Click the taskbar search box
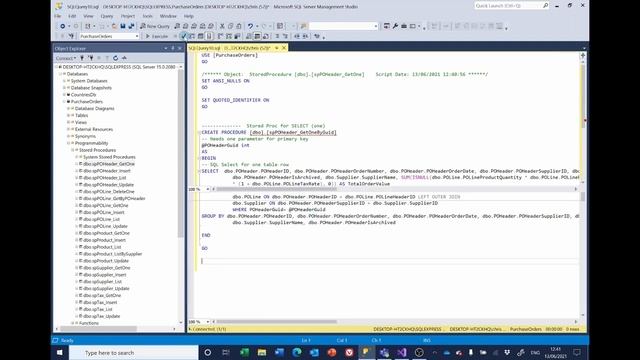The height and width of the screenshot is (360, 640). coord(133,353)
